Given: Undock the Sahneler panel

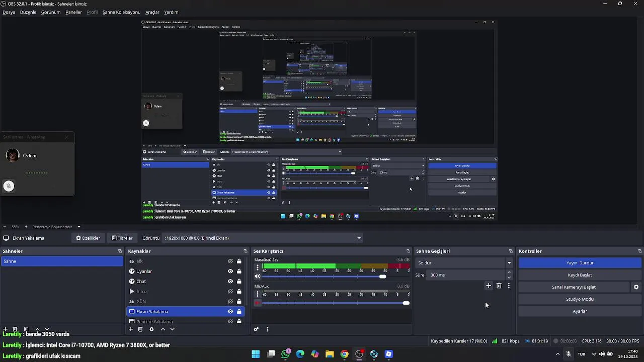Looking at the screenshot, I should pyautogui.click(x=120, y=251).
